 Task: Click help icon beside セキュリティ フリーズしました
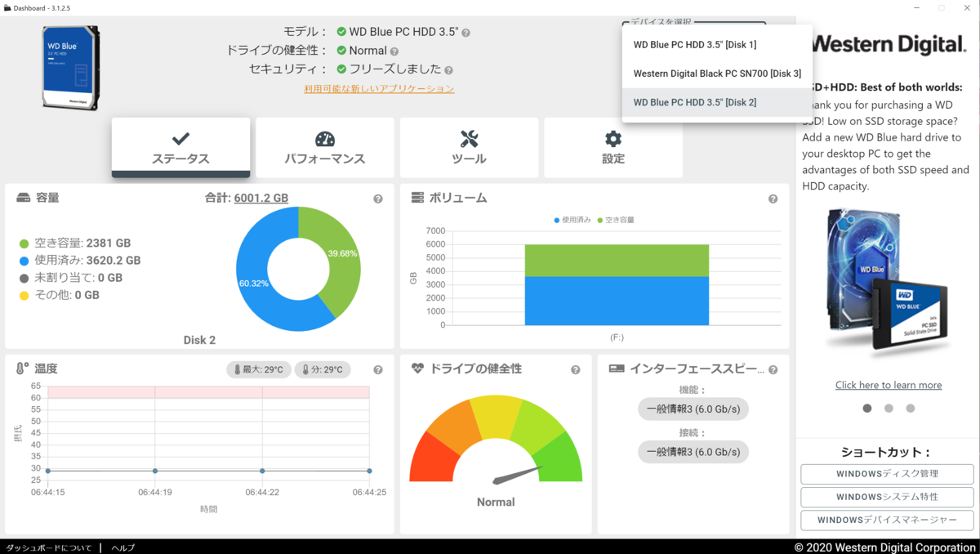[x=449, y=70]
